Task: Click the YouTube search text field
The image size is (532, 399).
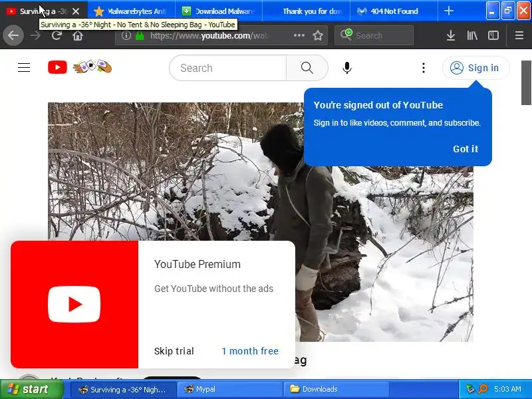Action: [x=228, y=68]
